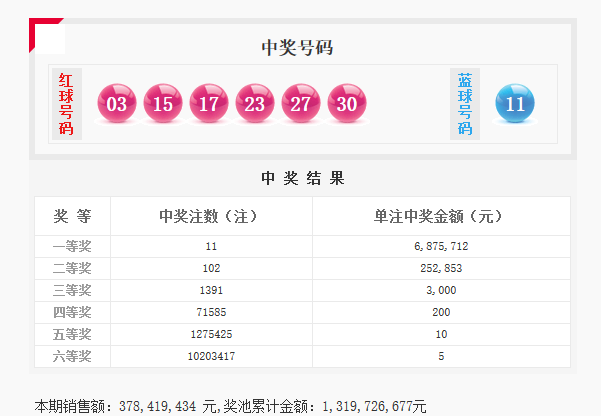Click the blue ball numbered 11
The width and height of the screenshot is (601, 416).
coord(515,104)
